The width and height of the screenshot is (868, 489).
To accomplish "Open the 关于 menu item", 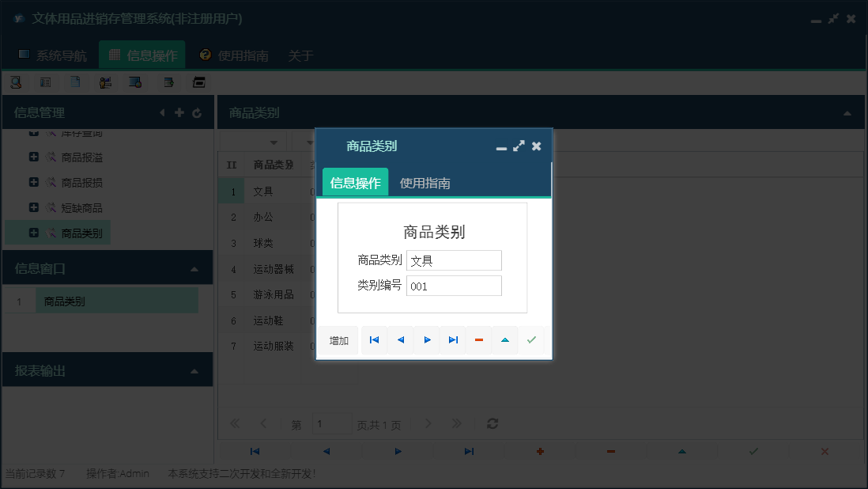I will 300,55.
